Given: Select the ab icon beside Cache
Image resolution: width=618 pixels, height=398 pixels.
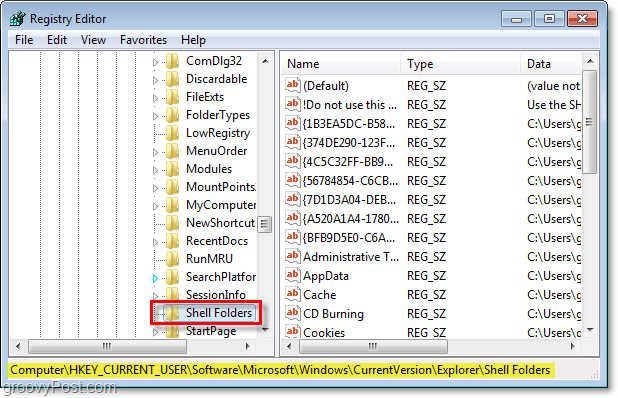Looking at the screenshot, I should [292, 294].
